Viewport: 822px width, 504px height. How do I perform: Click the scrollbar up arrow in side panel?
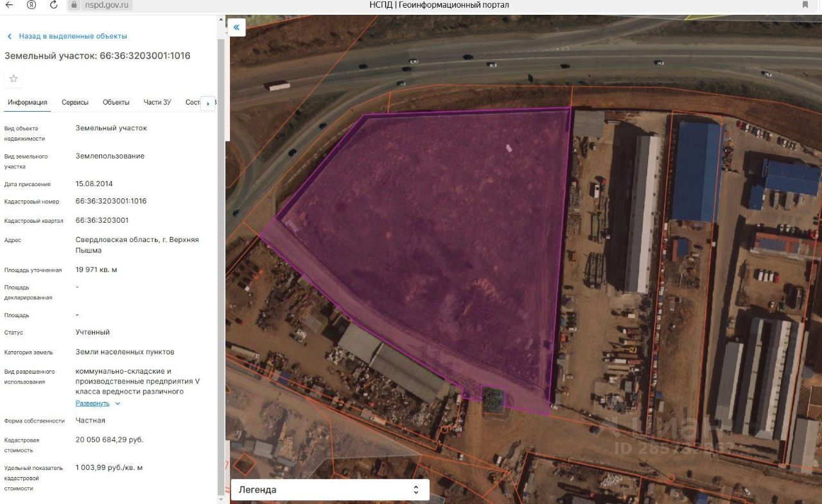click(222, 19)
